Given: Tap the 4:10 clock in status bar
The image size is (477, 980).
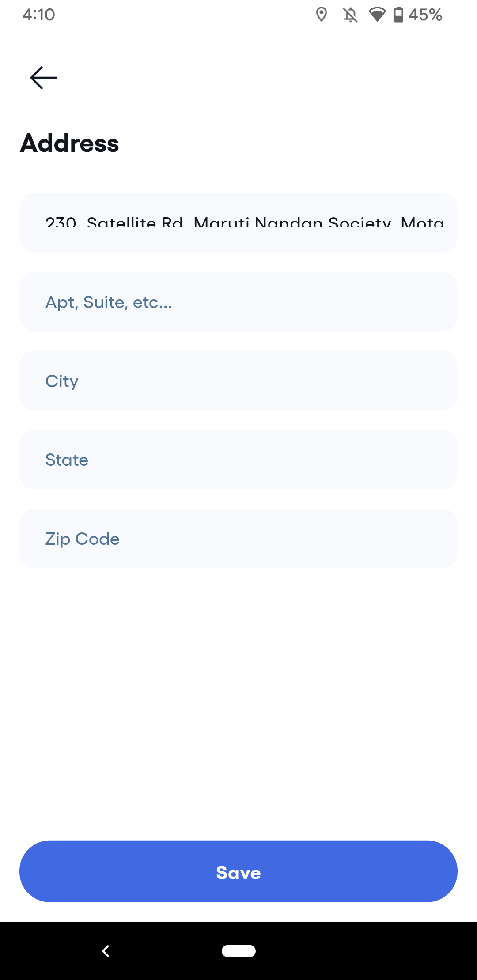Looking at the screenshot, I should click(39, 15).
